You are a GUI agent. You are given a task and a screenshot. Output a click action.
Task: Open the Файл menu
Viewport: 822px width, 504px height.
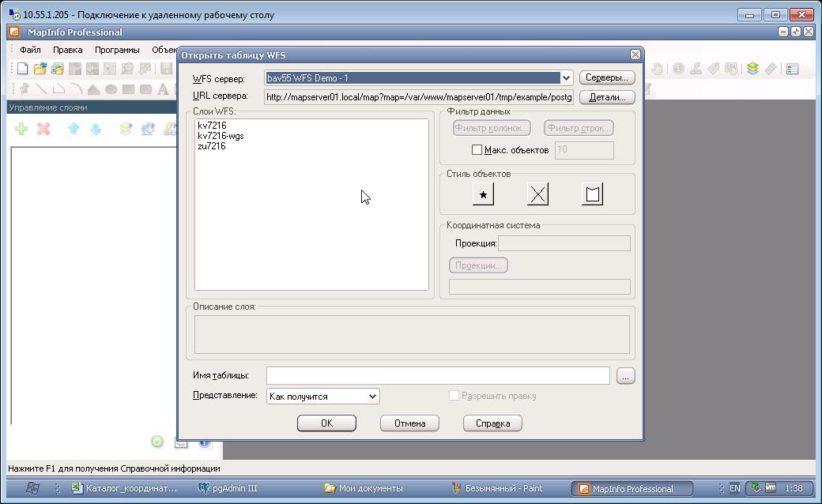(30, 50)
